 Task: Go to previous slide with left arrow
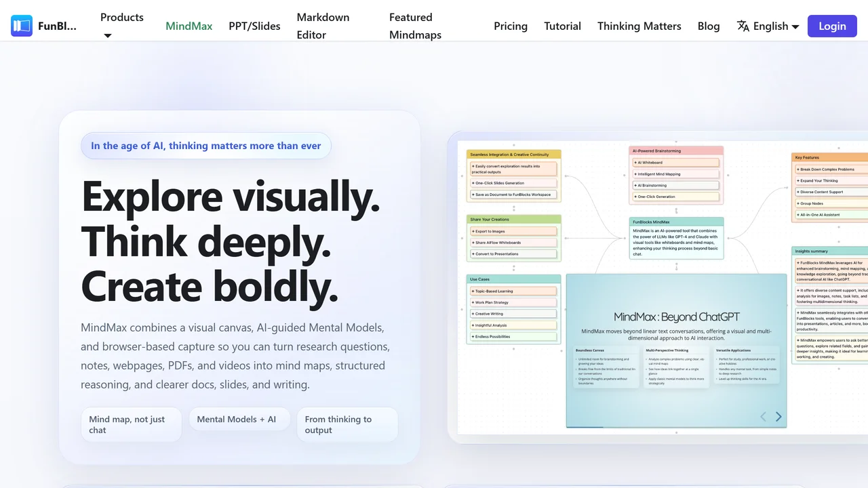763,417
